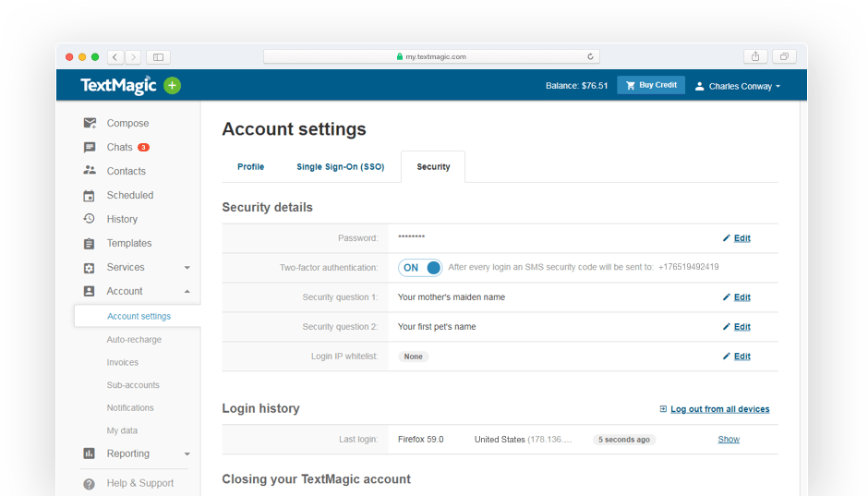Open My data in the sidebar
Viewport: 868px width, 496px height.
click(x=122, y=430)
